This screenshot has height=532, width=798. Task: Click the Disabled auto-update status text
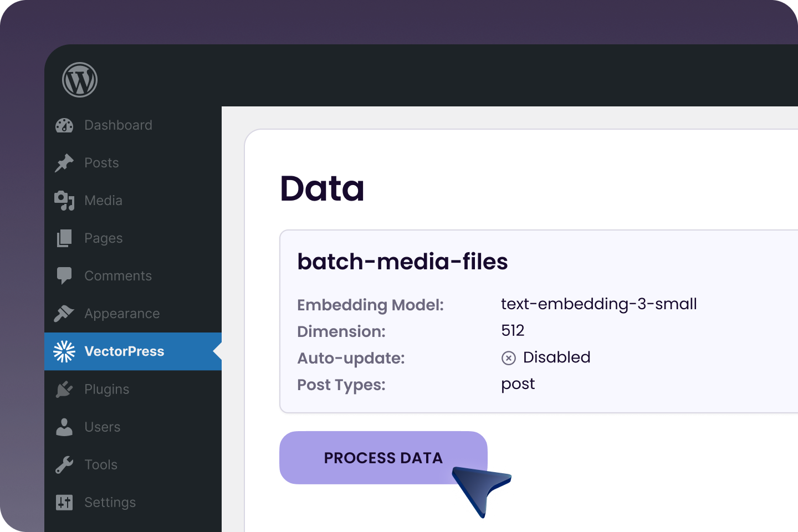pos(556,357)
